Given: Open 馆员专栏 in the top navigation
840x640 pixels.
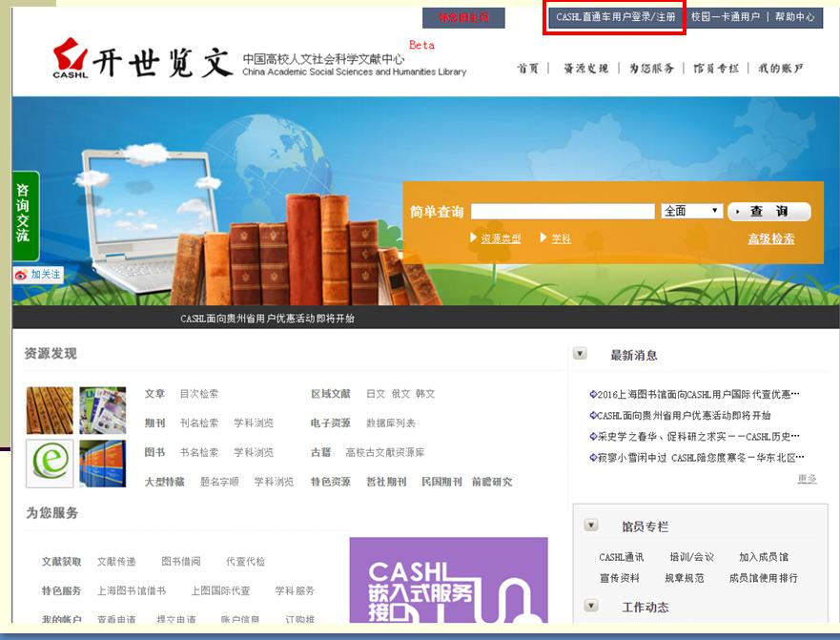Looking at the screenshot, I should coord(716,69).
